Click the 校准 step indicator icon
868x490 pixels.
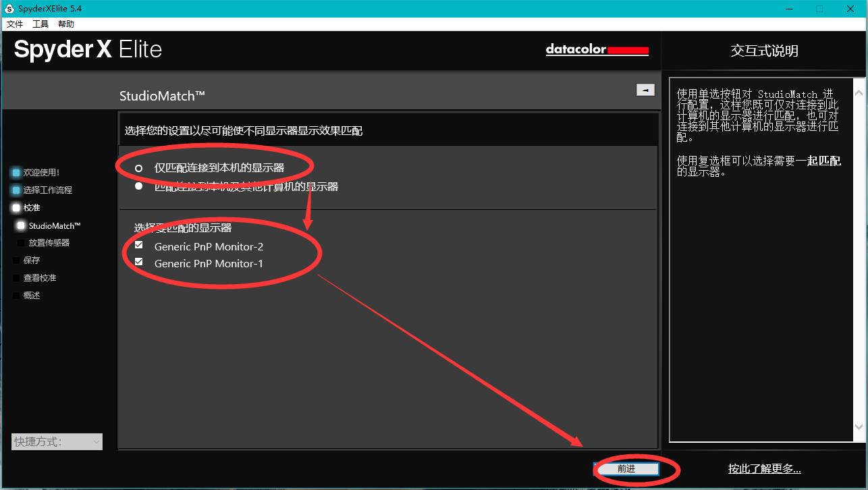point(16,208)
